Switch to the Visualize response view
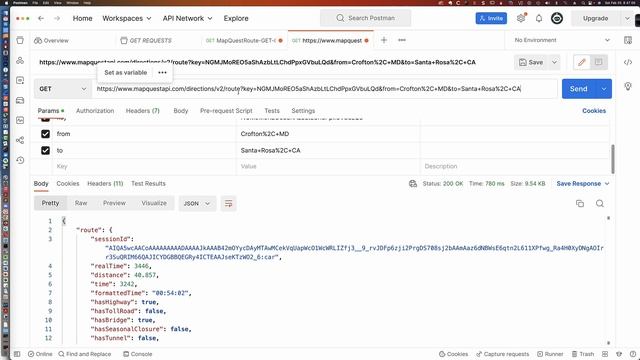The image size is (640, 360). coord(154,203)
